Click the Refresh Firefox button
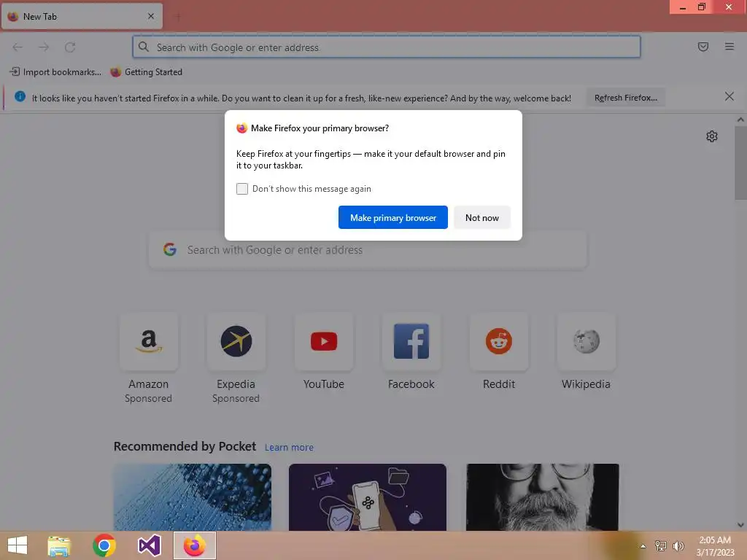 625,98
